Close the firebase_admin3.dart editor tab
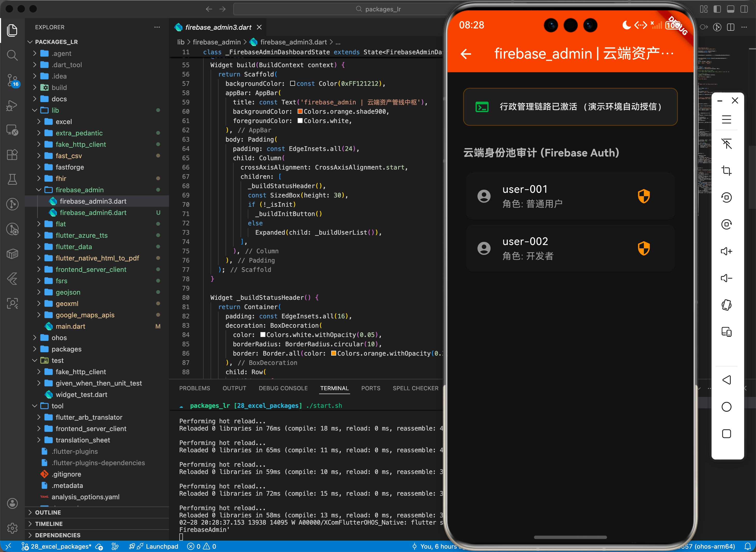 (x=259, y=27)
